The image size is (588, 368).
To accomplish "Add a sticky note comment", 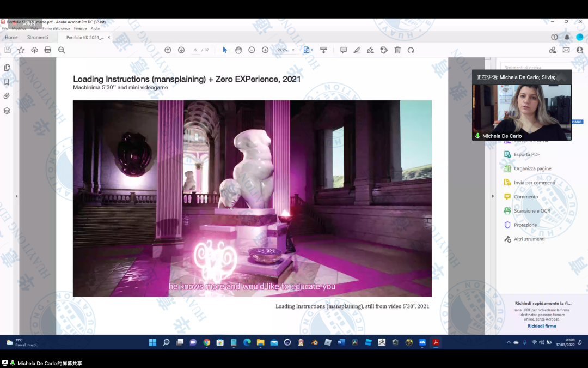I will (x=343, y=50).
